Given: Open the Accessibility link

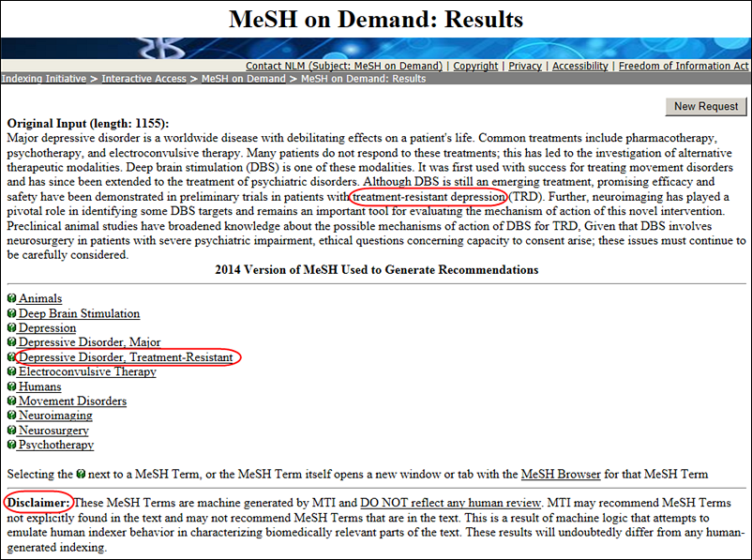Looking at the screenshot, I should pyautogui.click(x=580, y=66).
